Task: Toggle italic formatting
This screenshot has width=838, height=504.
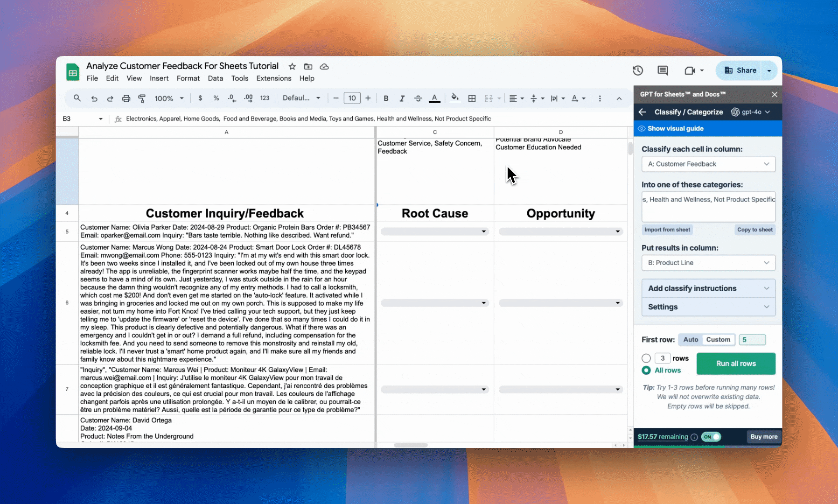Action: coord(402,98)
